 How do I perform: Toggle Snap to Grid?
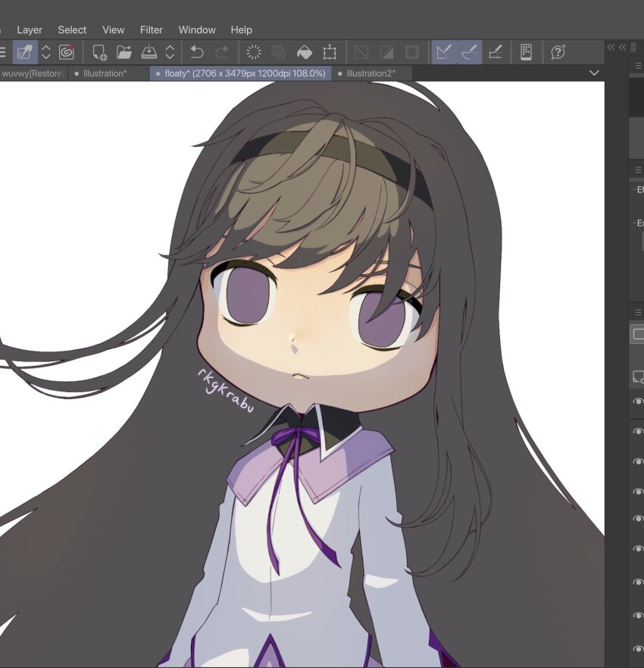495,52
